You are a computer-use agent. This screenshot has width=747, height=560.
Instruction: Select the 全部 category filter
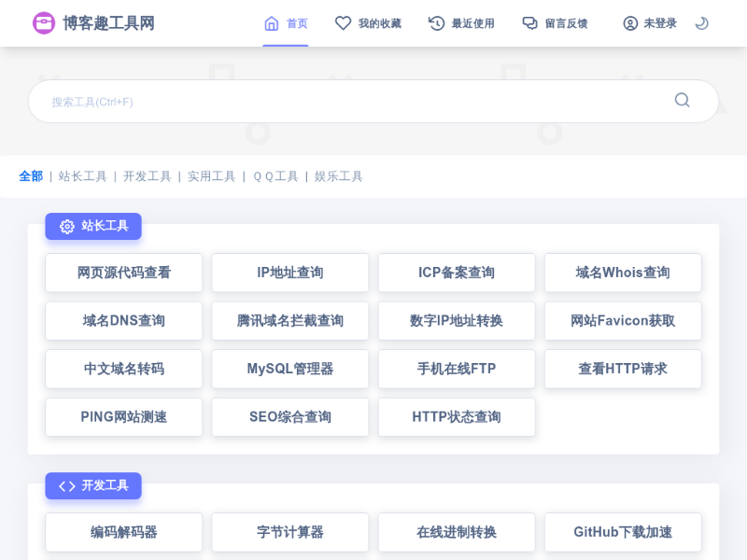pos(31,176)
